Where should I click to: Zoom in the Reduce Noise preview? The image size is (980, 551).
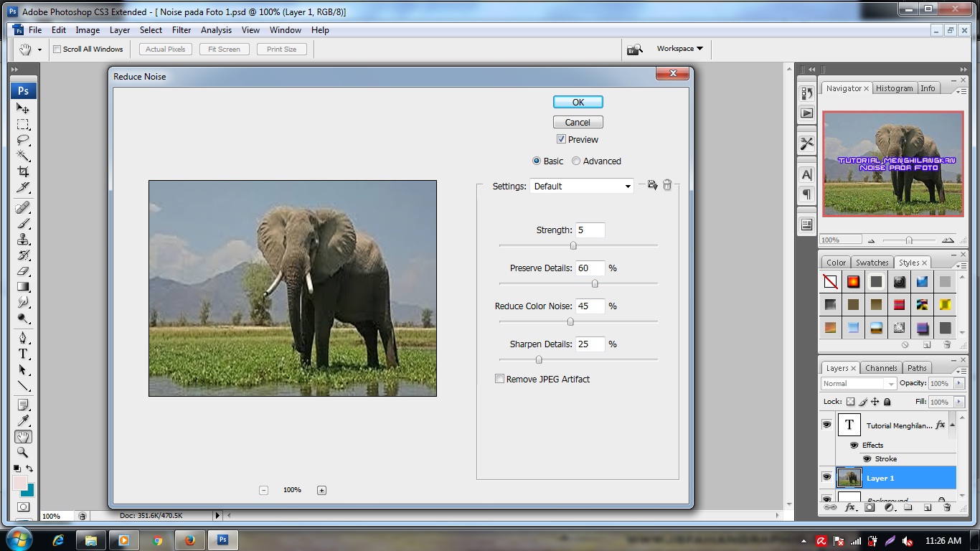(x=321, y=490)
